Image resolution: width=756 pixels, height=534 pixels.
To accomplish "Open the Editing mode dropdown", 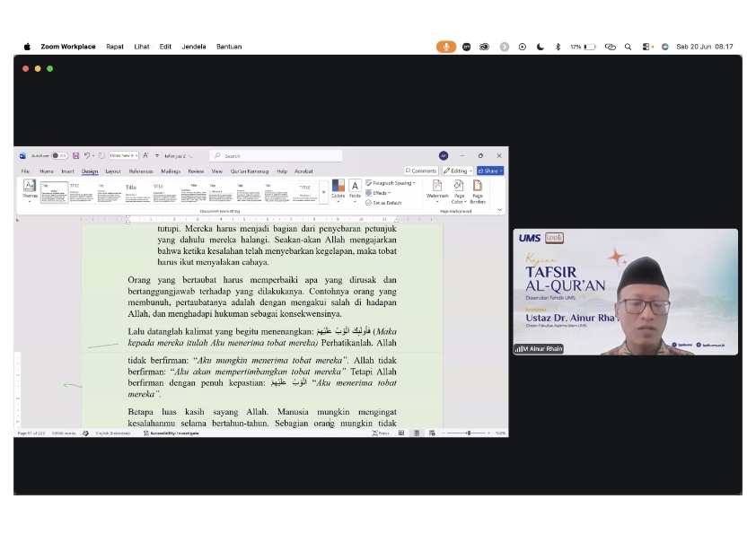I will pos(458,171).
